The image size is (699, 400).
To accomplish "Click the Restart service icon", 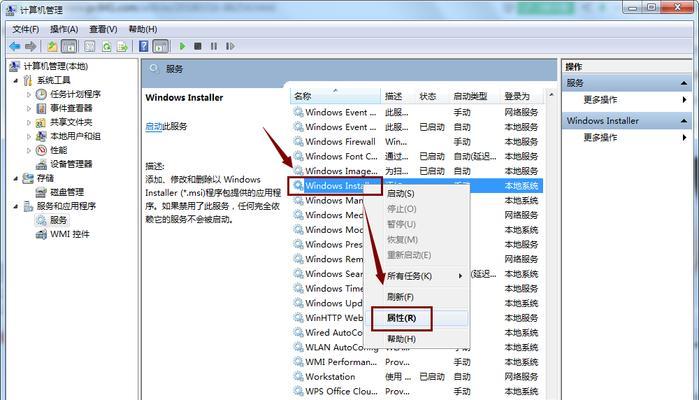I will (x=230, y=46).
